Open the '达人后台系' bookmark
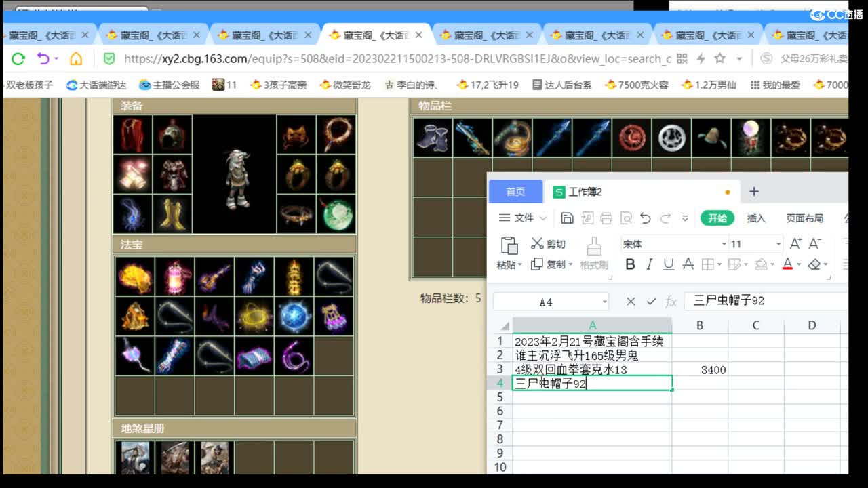This screenshot has width=868, height=488. click(x=561, y=85)
